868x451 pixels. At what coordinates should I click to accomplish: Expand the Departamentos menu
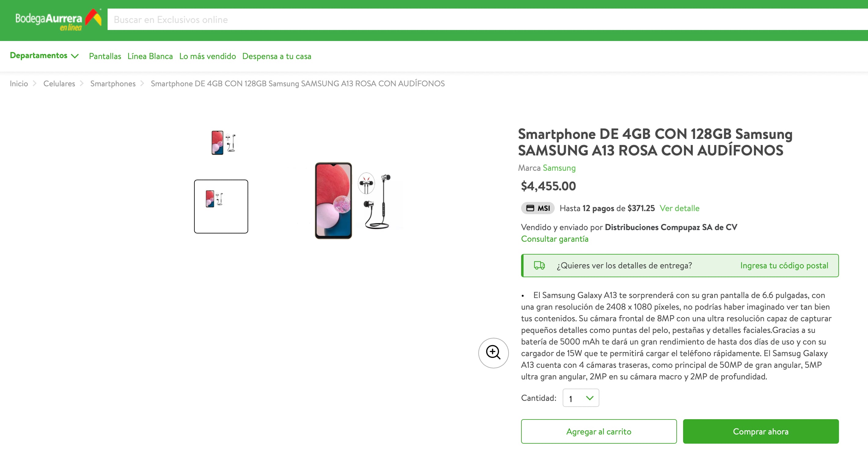click(44, 56)
